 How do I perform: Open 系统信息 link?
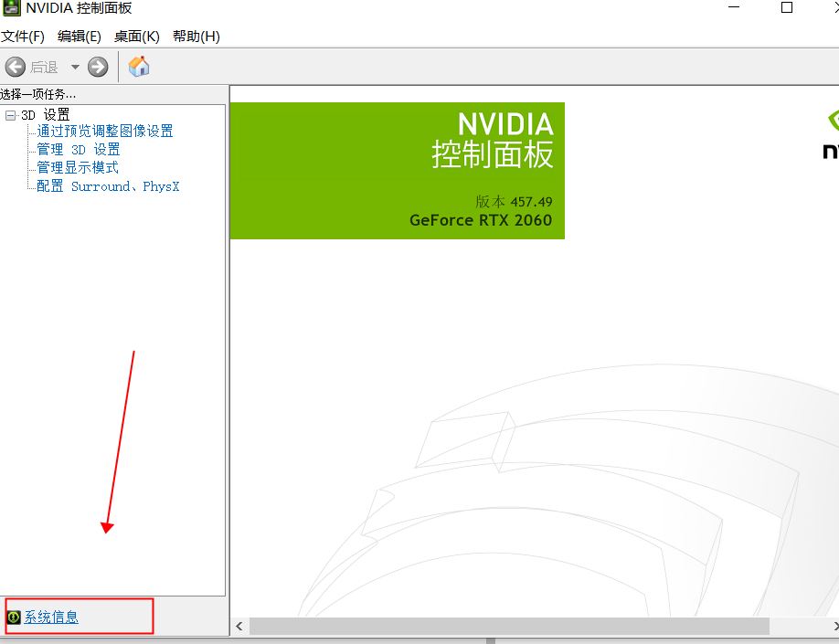51,617
